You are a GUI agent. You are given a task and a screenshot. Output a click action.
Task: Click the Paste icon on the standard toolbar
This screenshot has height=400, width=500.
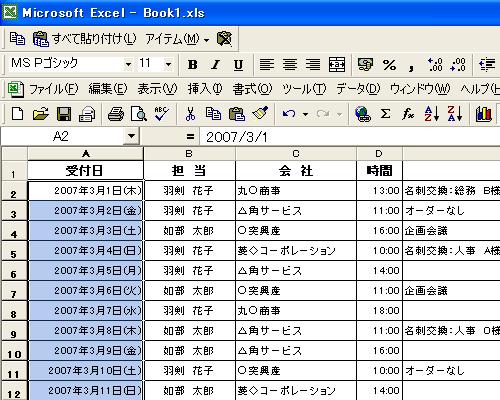tap(237, 114)
